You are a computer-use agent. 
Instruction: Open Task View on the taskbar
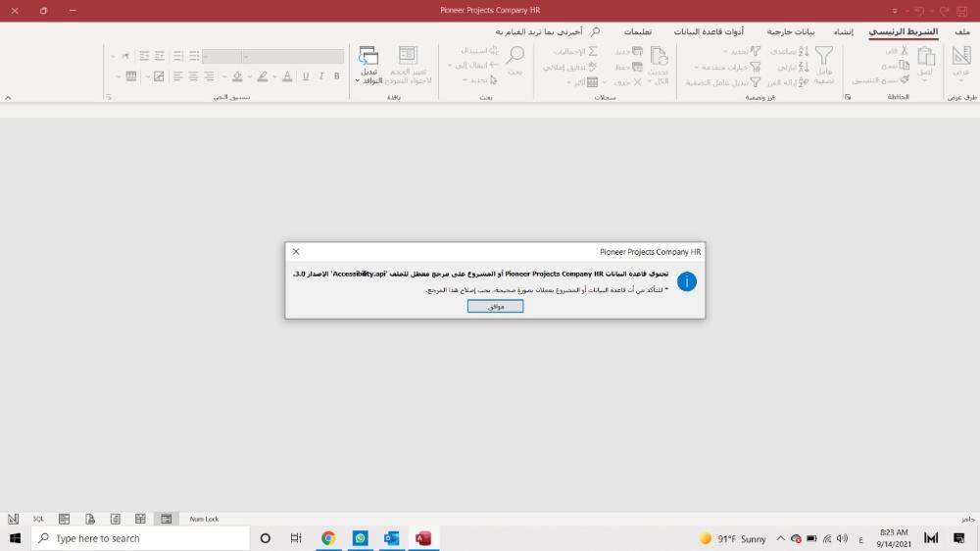pos(296,538)
